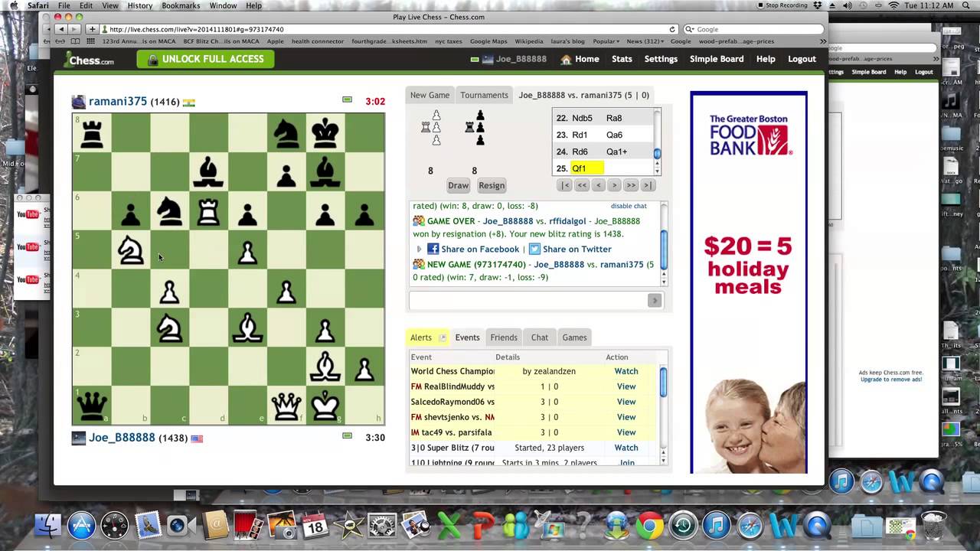Viewport: 980px width, 551px height.
Task: Click the black queen on a1
Action: click(92, 406)
